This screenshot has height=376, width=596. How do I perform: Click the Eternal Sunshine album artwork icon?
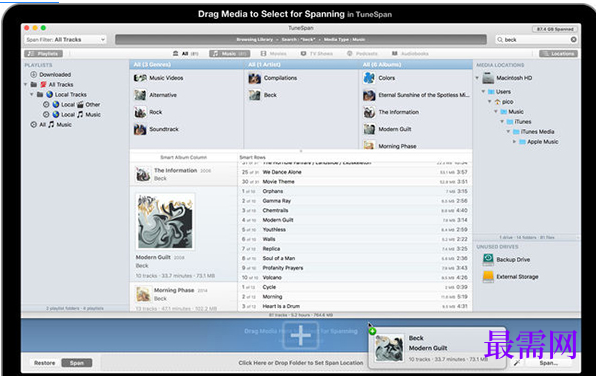pyautogui.click(x=369, y=95)
